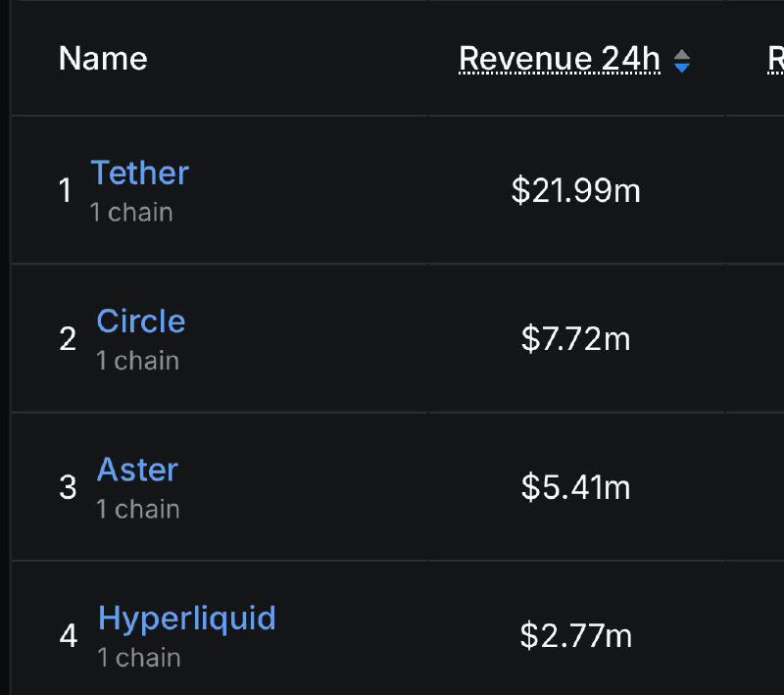Viewport: 784px width, 695px height.
Task: Open the Tether protocol page
Action: point(140,173)
